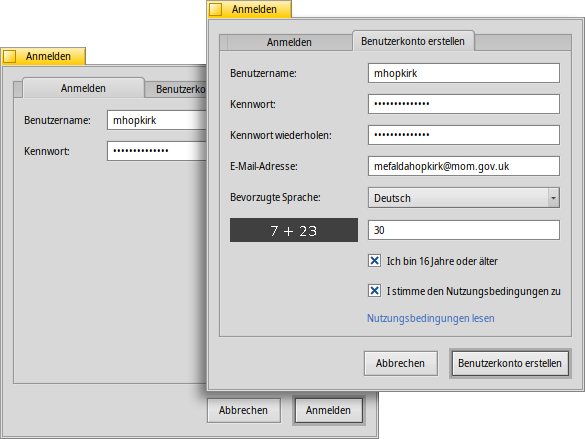Viewport: 585px width, 439px height.
Task: Focus the E-Mail-Adresse input field
Action: [x=464, y=166]
